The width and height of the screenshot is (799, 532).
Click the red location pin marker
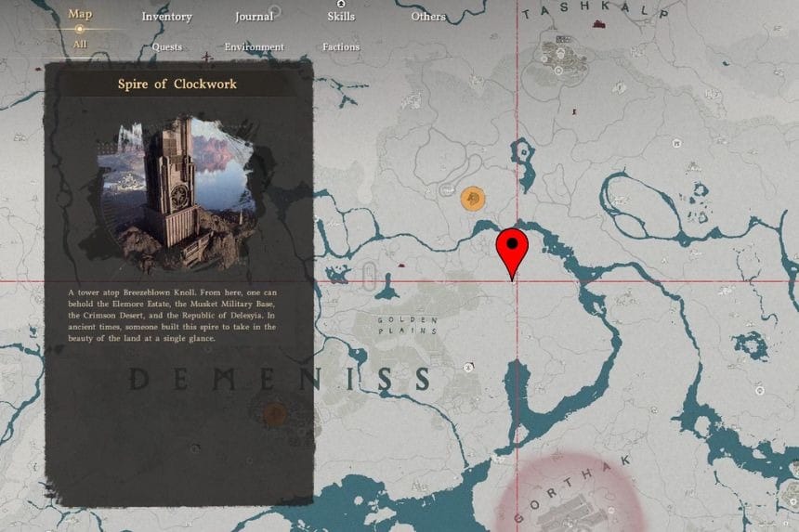pyautogui.click(x=512, y=247)
